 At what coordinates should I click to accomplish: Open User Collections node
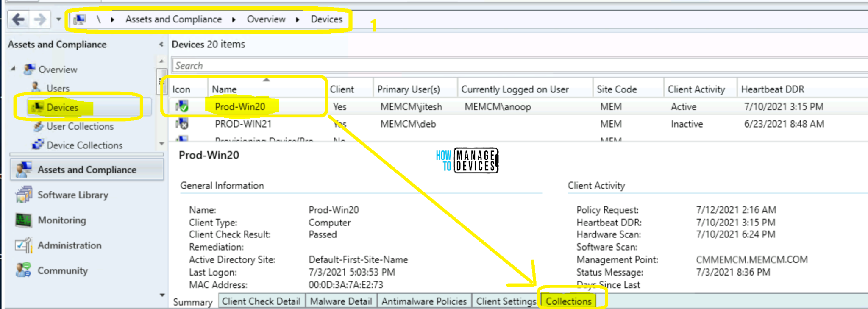pyautogui.click(x=80, y=126)
